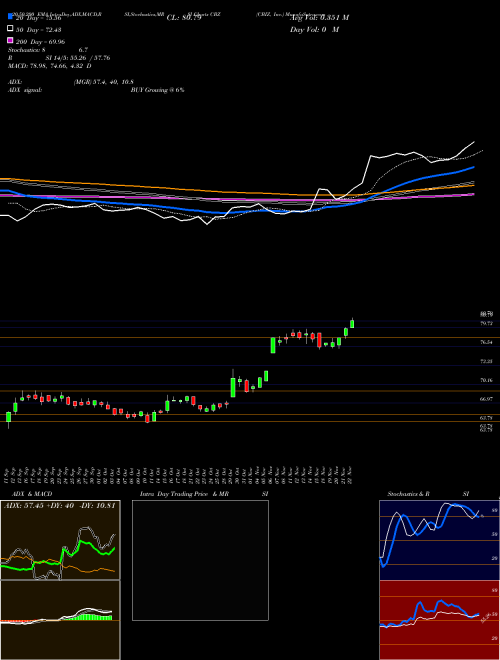Viewport: 500px width, 660px height.
Task: Click the last green candlestick on 22 Nov
Action: tap(352, 323)
